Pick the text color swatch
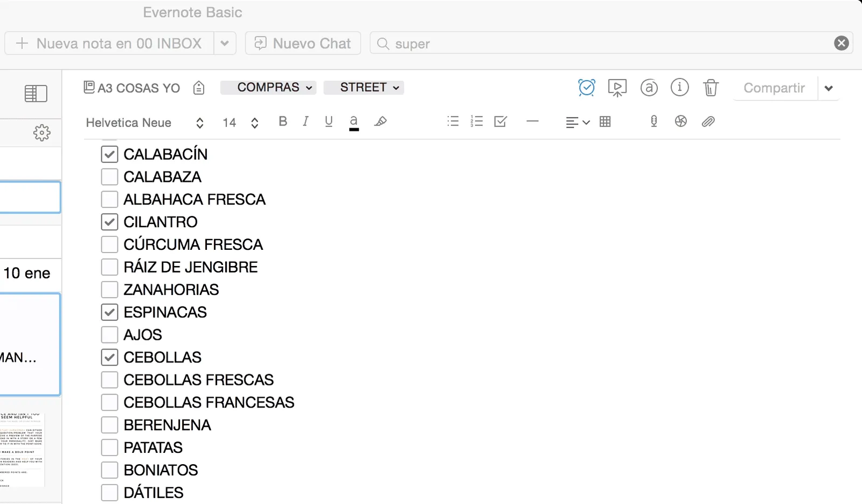This screenshot has height=504, width=862. (353, 122)
